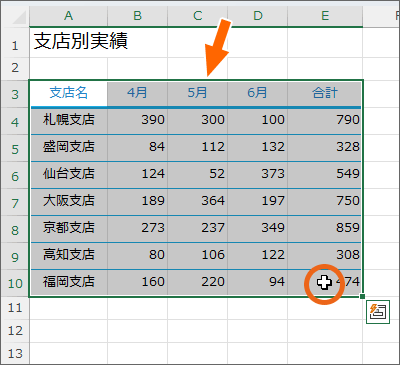
Task: Select the cell with value 373
Action: (x=258, y=175)
